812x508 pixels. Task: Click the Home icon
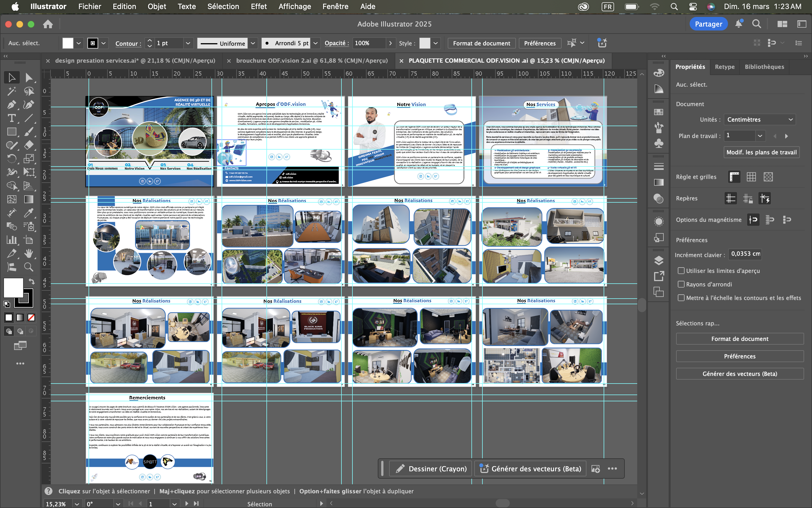(x=48, y=24)
